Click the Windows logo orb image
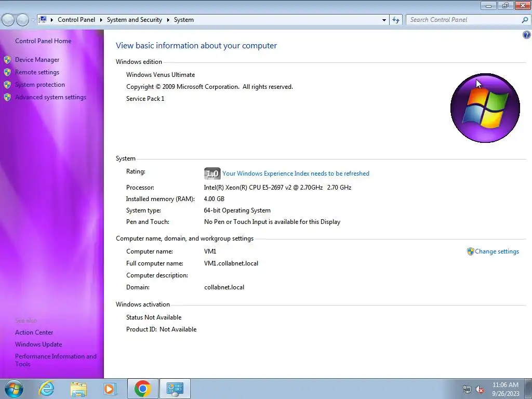 coord(485,108)
